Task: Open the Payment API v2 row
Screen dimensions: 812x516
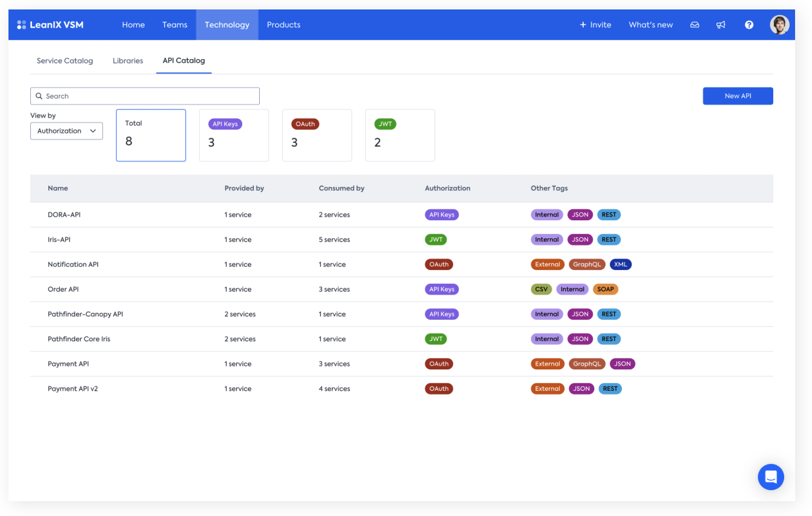Action: tap(402, 389)
